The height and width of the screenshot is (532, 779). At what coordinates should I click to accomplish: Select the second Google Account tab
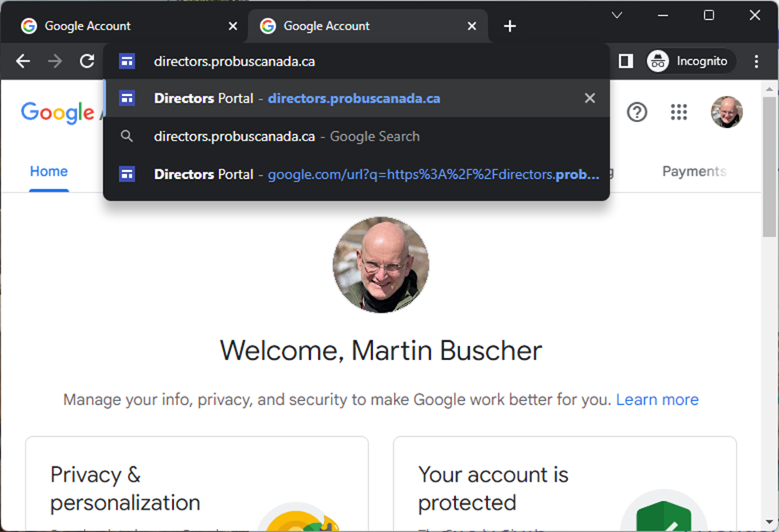click(x=368, y=26)
